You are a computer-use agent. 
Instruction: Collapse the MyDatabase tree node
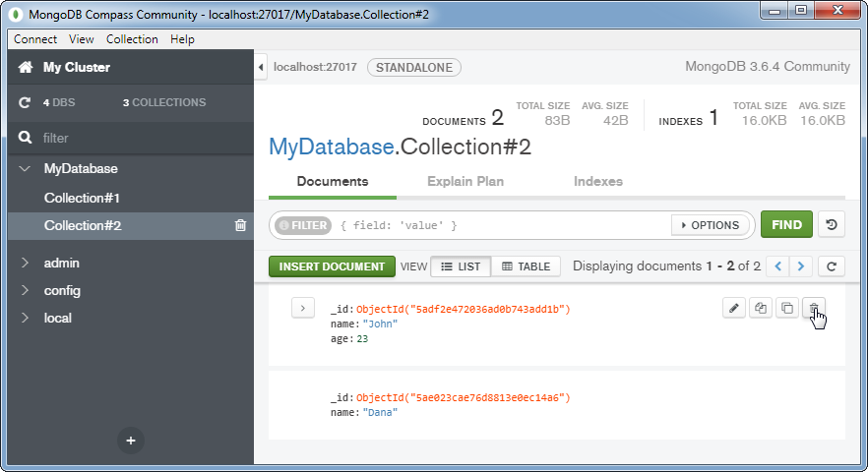25,169
